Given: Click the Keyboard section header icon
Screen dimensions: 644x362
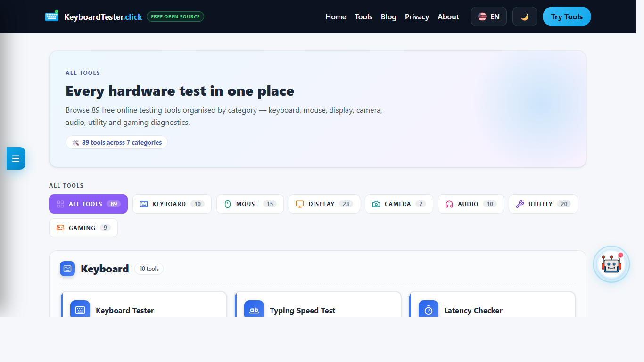Looking at the screenshot, I should (67, 269).
